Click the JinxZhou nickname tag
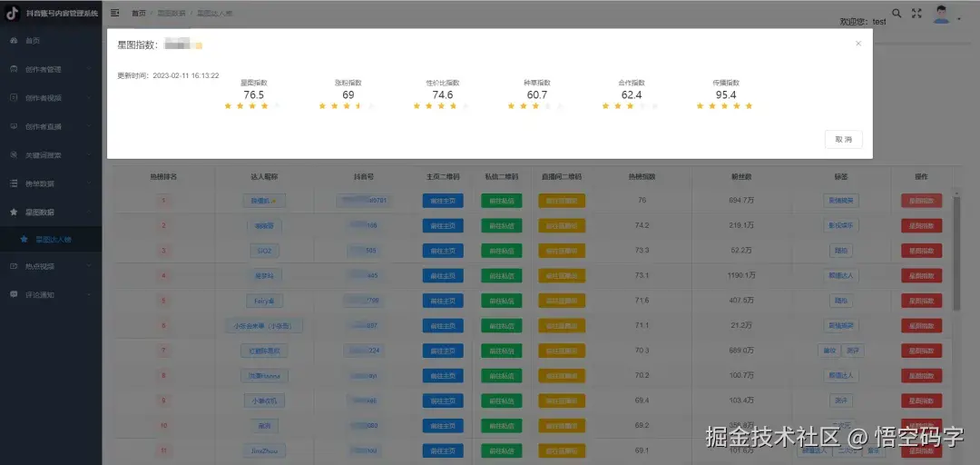Viewport: 980px width, 465px height. [264, 450]
